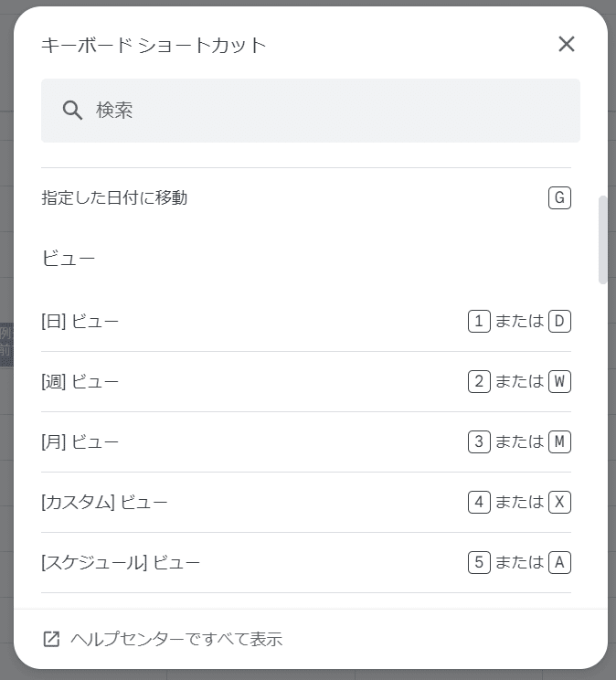616x680 pixels.
Task: Click the X key badge for custom view
Action: pos(559,502)
